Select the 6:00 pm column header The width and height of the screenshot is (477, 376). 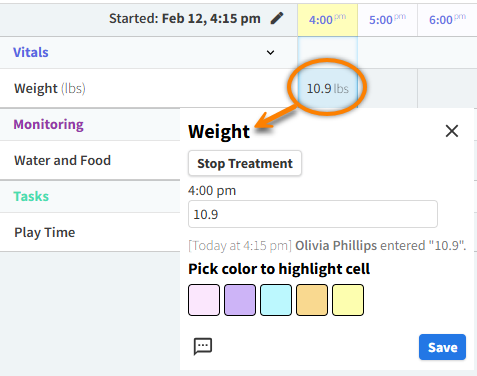click(x=447, y=20)
